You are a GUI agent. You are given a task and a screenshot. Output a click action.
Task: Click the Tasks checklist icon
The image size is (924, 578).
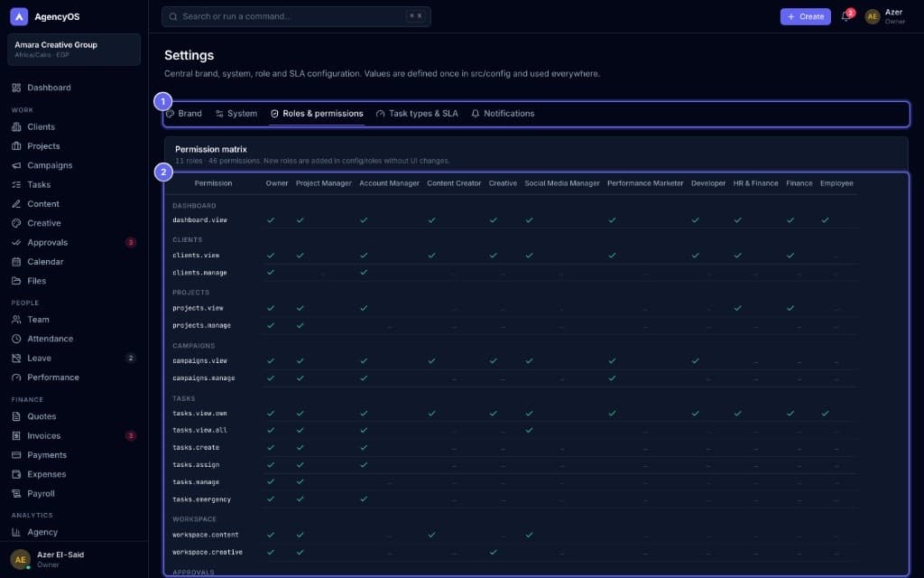pyautogui.click(x=16, y=184)
